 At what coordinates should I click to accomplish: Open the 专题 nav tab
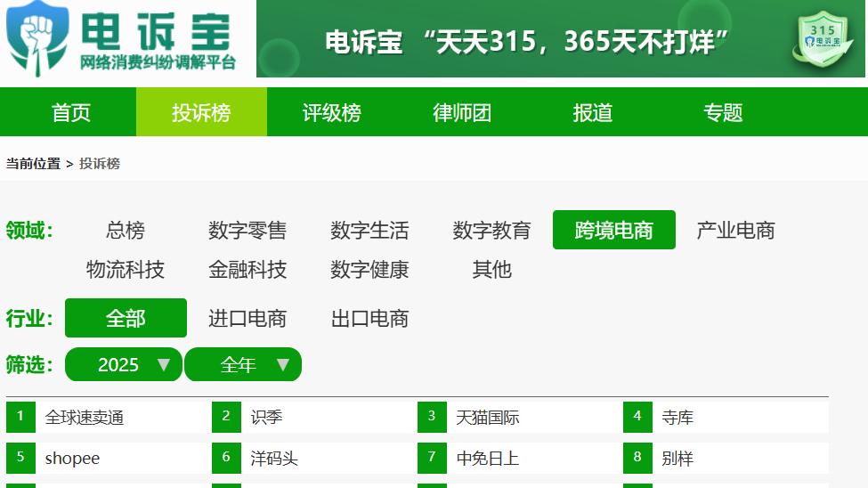(x=723, y=112)
